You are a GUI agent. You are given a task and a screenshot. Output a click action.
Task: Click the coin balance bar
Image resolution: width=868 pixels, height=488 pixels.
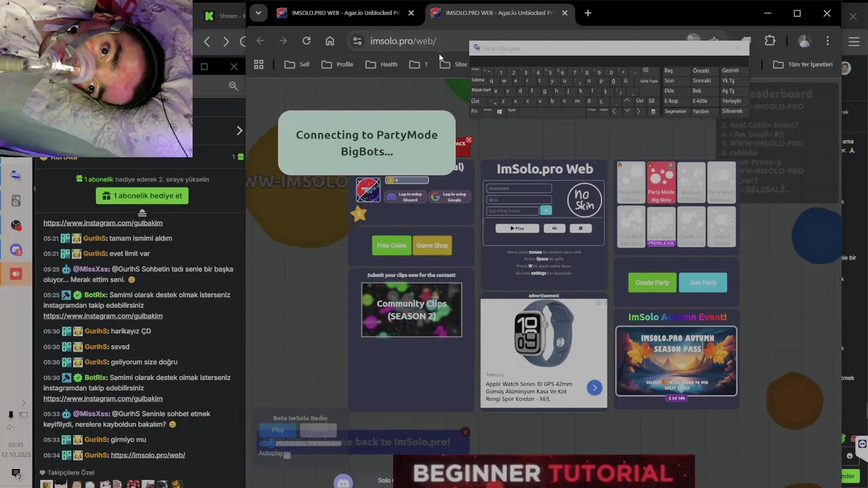407,180
